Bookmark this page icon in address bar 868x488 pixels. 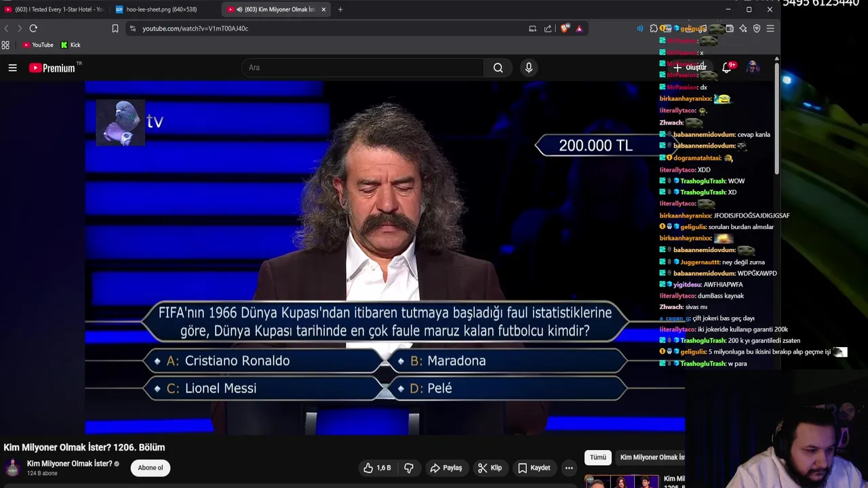pyautogui.click(x=115, y=28)
